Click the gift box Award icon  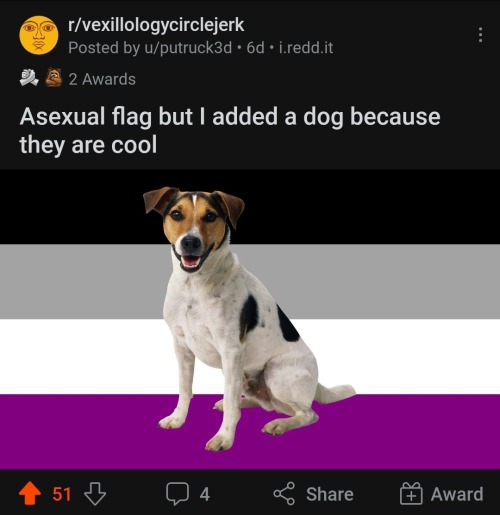point(411,493)
